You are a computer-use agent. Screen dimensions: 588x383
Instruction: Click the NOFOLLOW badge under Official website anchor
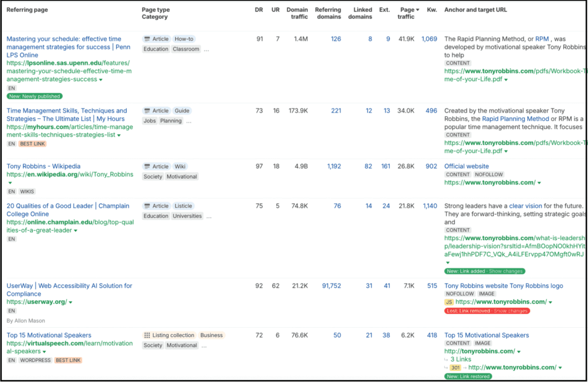coord(488,174)
